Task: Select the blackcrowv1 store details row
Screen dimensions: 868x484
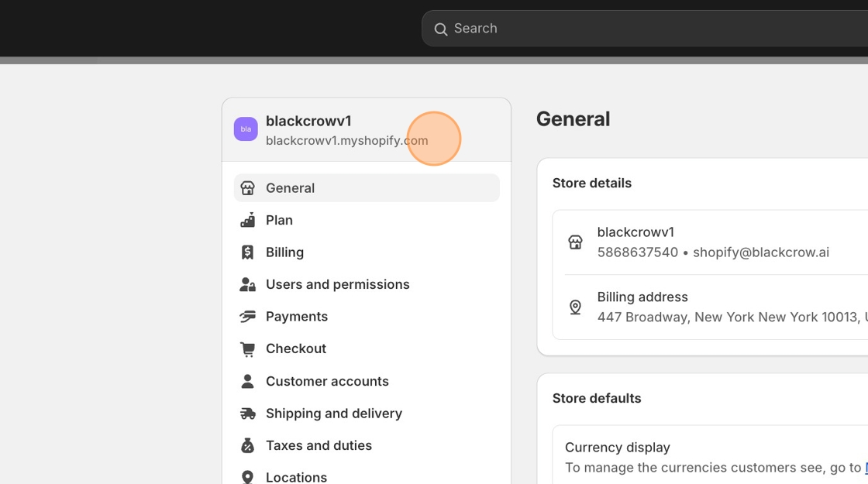Action: pyautogui.click(x=713, y=242)
